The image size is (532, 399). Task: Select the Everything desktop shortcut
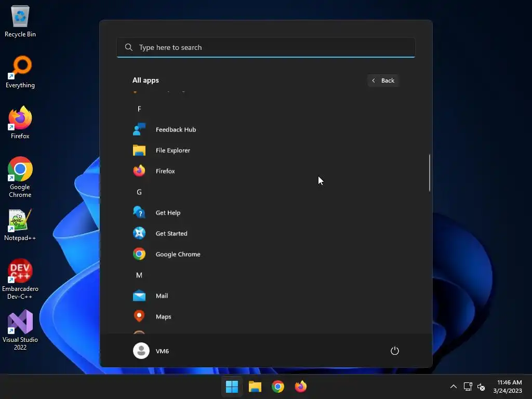(20, 72)
